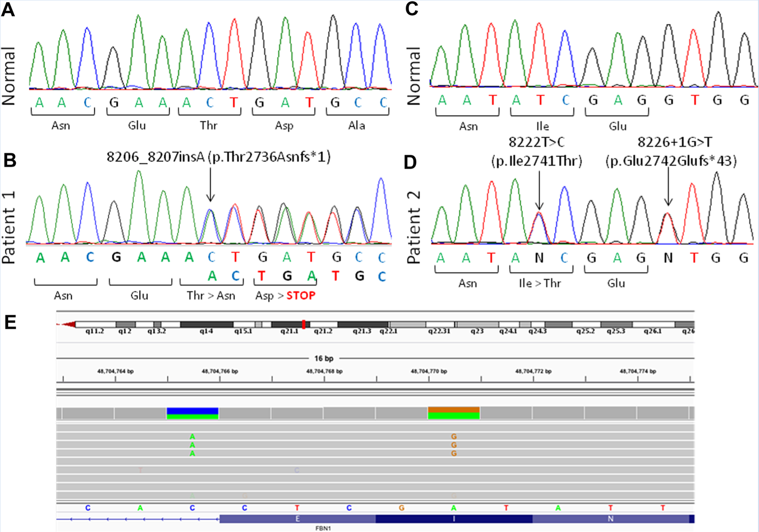The height and width of the screenshot is (532, 759).
Task: Click the q12 band label on ideogram
Action: click(125, 331)
